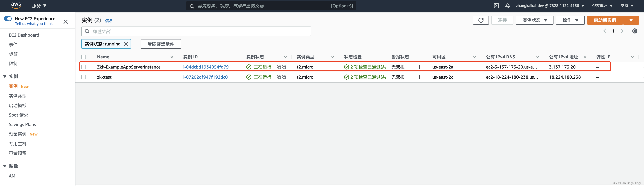The image size is (644, 186).
Task: Toggle the New EC2 Experience switch
Action: coord(8,18)
